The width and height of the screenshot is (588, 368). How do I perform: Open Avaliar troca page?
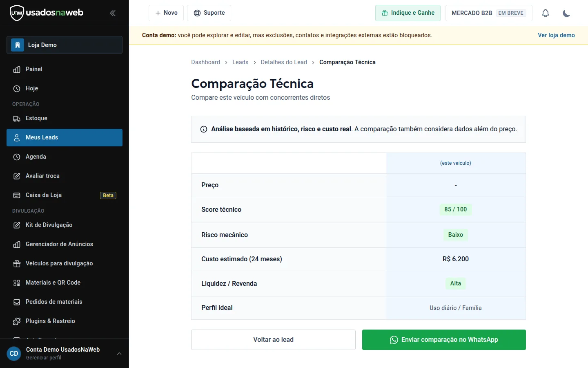[65, 176]
